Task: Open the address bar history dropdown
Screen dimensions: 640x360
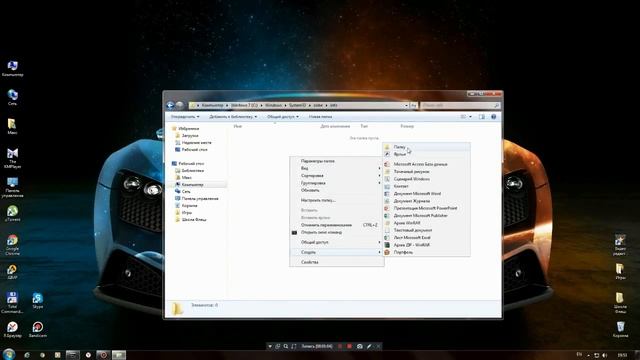Action: (407, 105)
